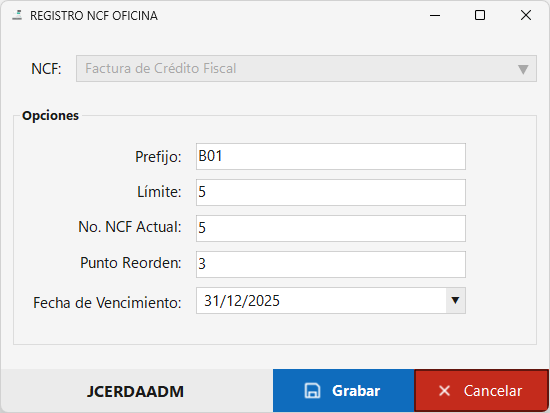Screen dimensions: 550x413
Task: Click the Prefijo input field with B01
Action: [331, 156]
